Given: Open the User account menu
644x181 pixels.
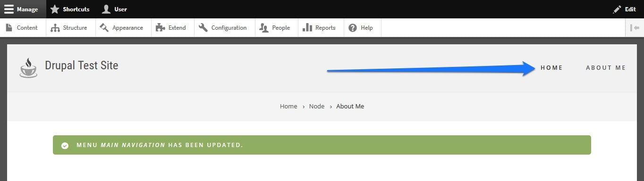Looking at the screenshot, I should 114,9.
